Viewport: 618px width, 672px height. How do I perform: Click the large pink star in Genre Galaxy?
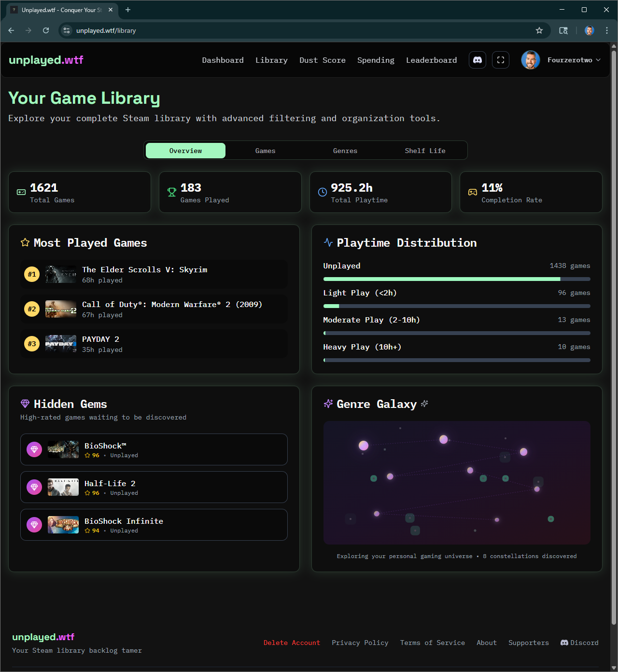coord(364,445)
